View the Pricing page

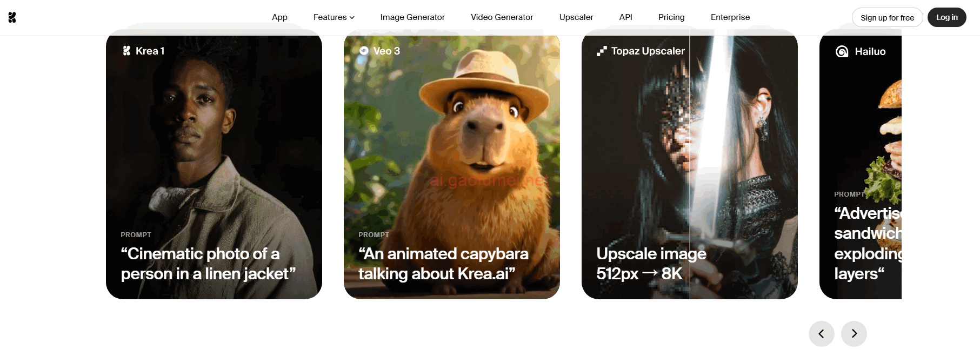[671, 17]
